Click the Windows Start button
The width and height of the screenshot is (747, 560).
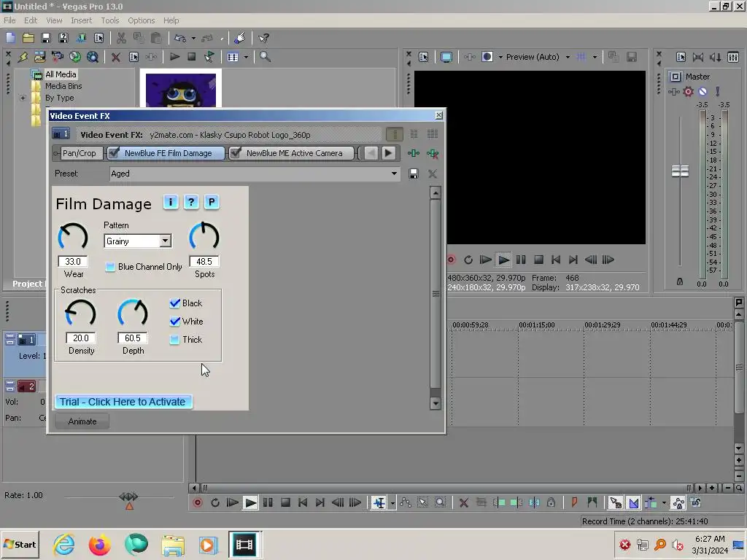coord(20,545)
